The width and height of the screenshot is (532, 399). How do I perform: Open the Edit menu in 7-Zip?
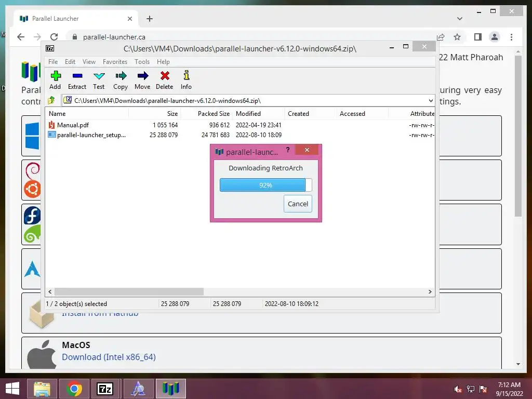tap(70, 62)
